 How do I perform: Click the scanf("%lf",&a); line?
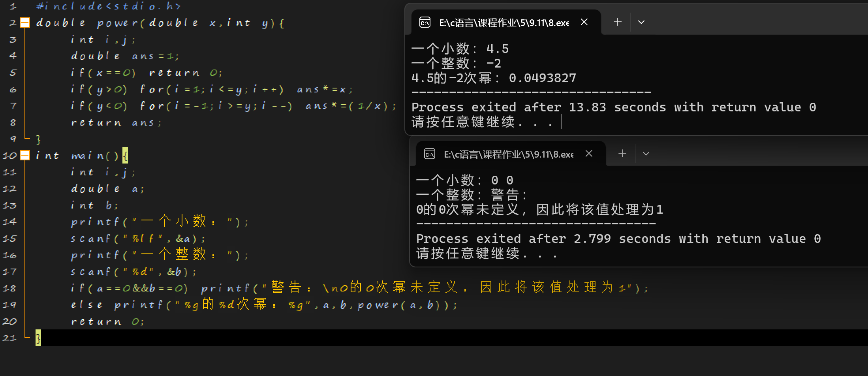pos(138,239)
